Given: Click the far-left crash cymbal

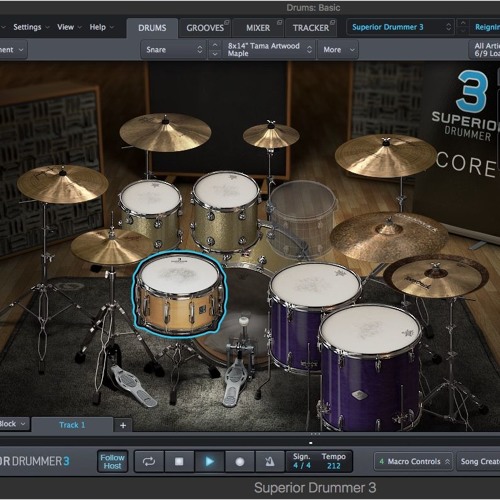Looking at the screenshot, I should [63, 183].
